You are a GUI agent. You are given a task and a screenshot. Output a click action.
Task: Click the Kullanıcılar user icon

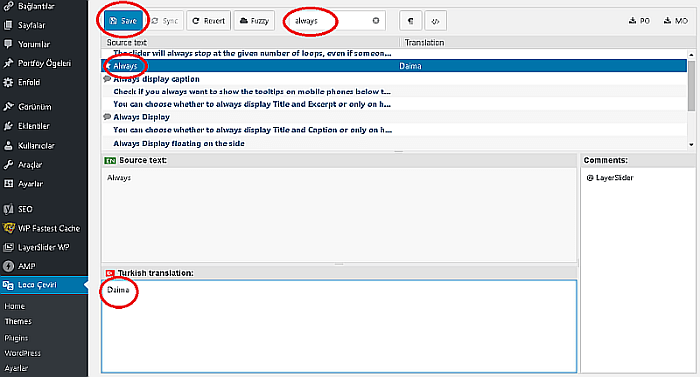(x=8, y=146)
